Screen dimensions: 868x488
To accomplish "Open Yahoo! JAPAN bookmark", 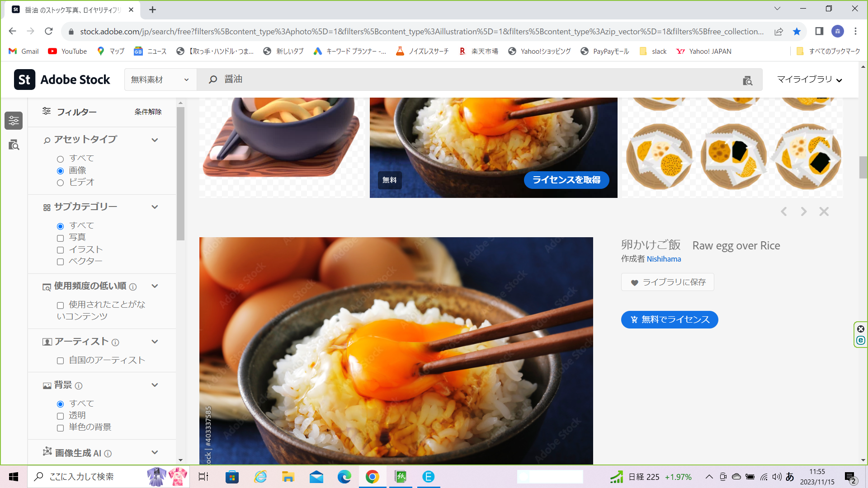I will 704,52.
